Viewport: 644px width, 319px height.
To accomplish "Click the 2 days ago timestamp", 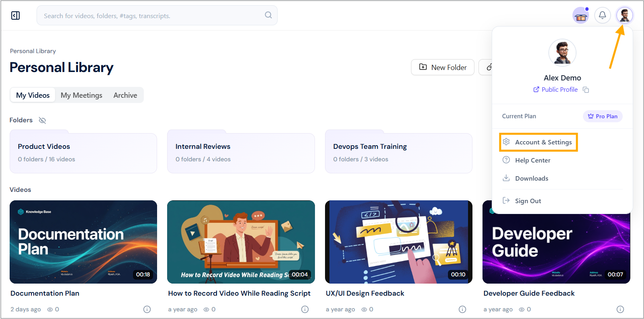I will click(x=26, y=309).
